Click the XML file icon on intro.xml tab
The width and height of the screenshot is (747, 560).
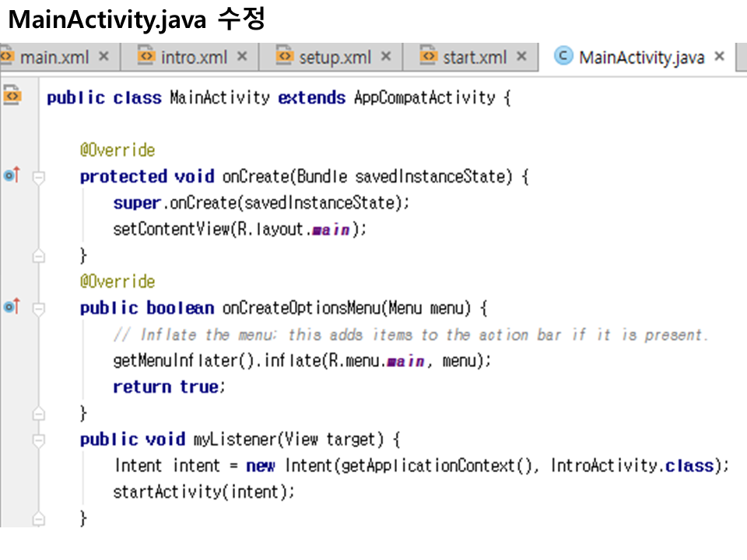(x=146, y=56)
